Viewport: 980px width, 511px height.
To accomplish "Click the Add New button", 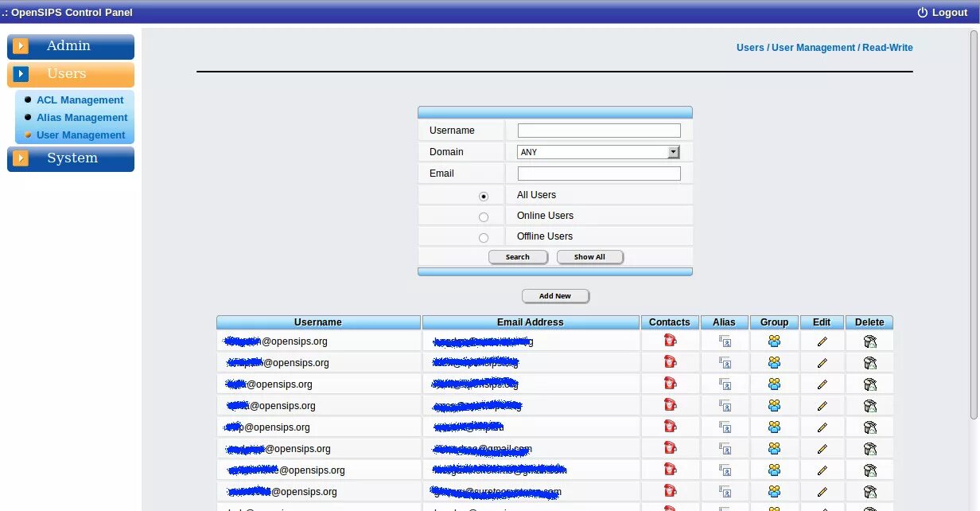I will tap(555, 296).
